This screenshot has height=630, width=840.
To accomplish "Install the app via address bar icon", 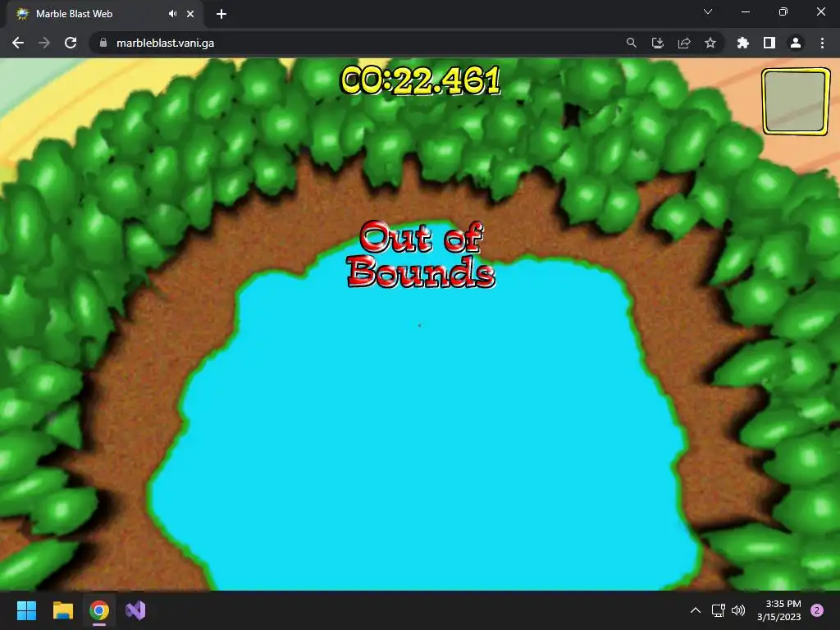I will pyautogui.click(x=657, y=43).
